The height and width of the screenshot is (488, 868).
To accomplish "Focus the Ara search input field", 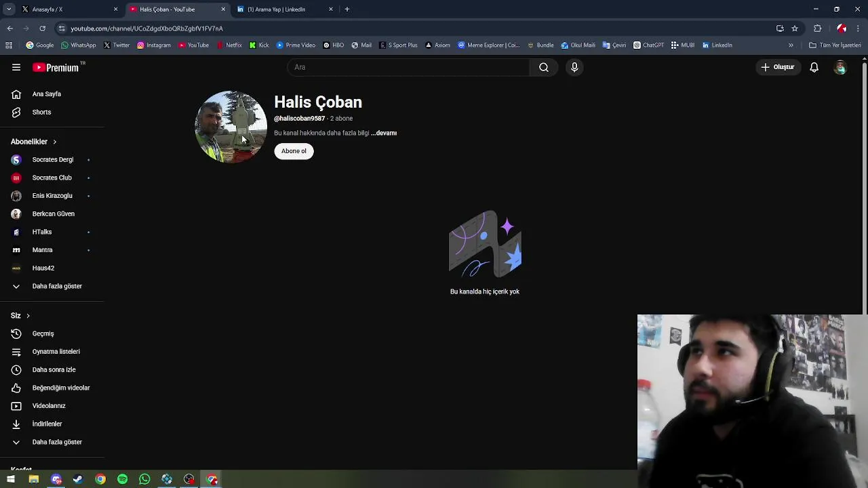I will (409, 67).
